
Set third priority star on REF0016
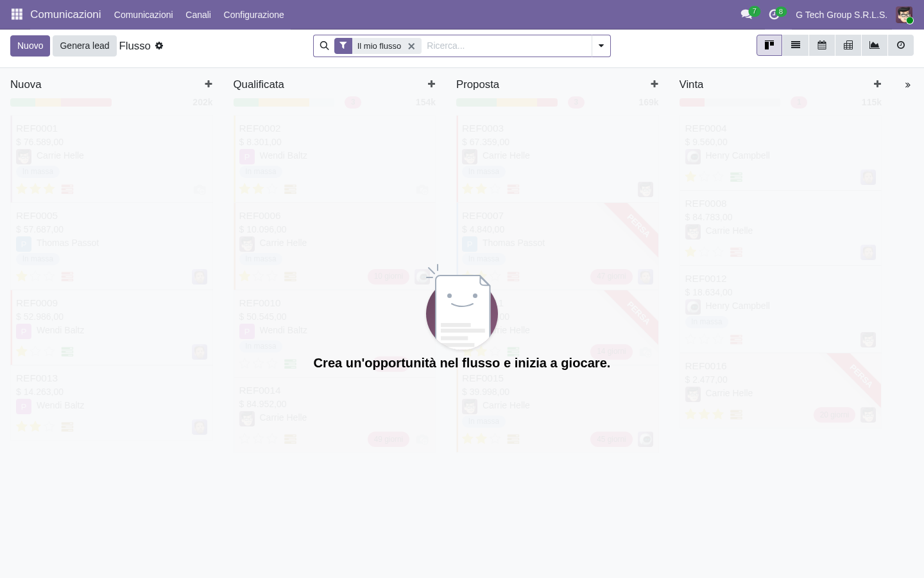718,414
